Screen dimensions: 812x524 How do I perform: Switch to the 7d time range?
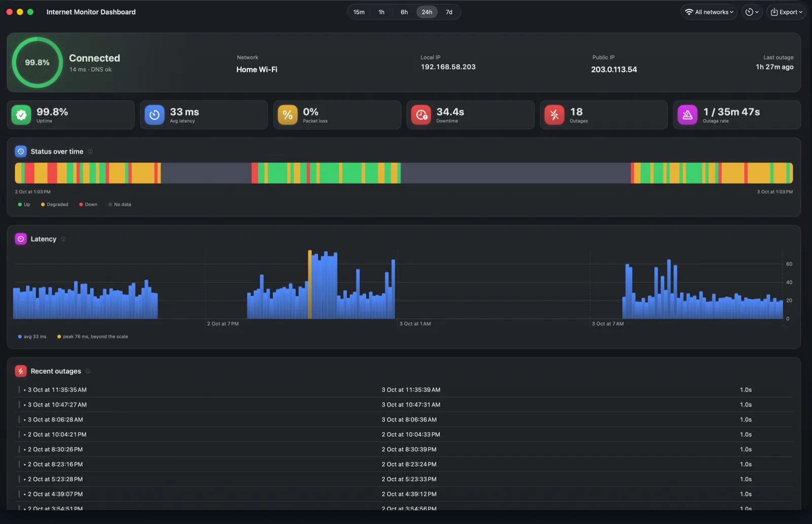pos(449,12)
